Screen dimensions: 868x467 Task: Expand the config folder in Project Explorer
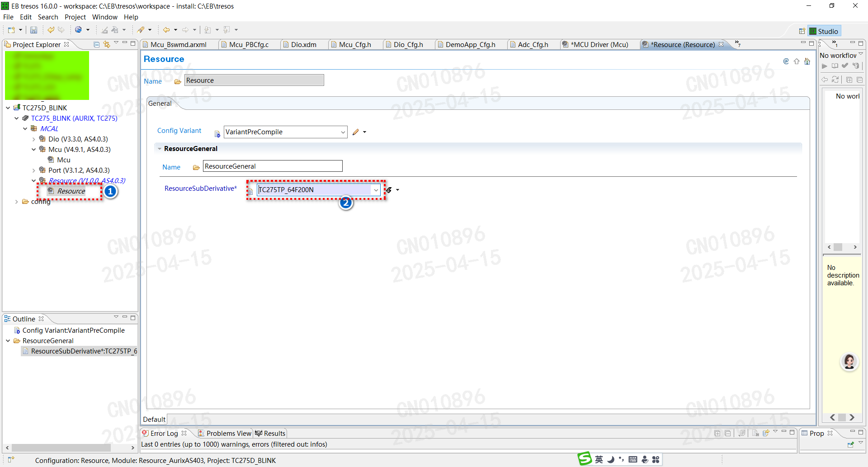17,202
